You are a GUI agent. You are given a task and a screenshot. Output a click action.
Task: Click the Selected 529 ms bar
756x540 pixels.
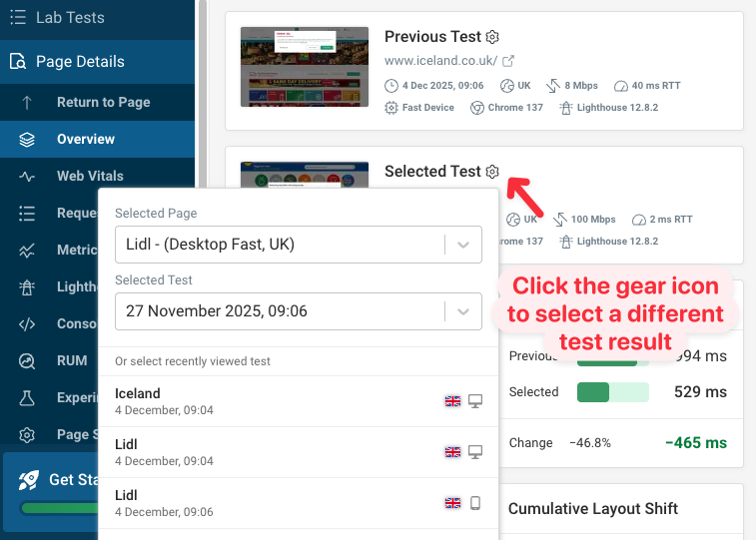point(613,392)
